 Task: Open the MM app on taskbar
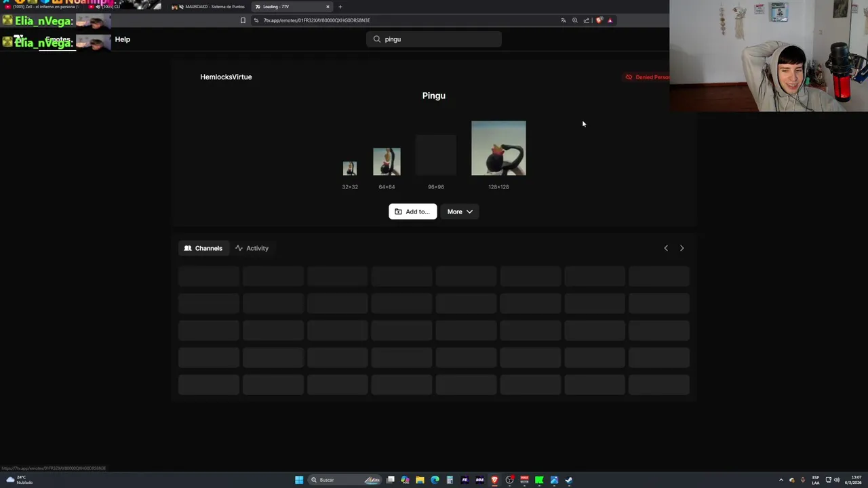pos(479,480)
